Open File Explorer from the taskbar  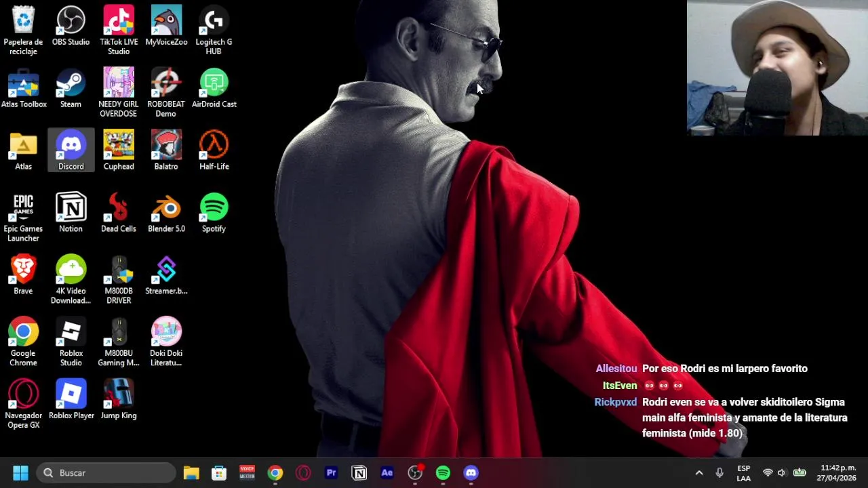coord(191,472)
